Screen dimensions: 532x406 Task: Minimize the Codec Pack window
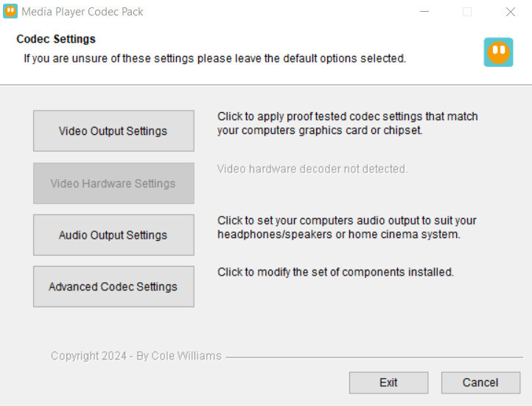pyautogui.click(x=424, y=12)
